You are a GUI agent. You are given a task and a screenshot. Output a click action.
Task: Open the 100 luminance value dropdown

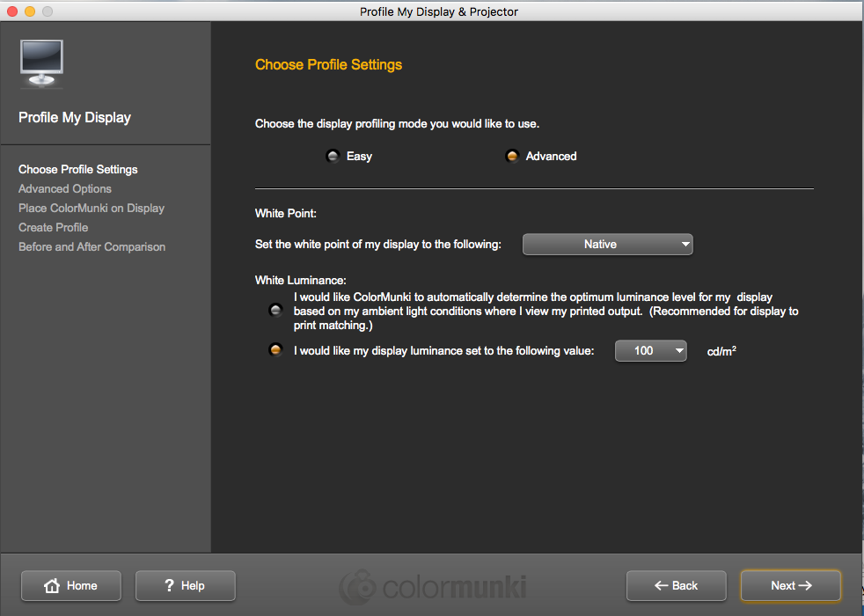651,350
